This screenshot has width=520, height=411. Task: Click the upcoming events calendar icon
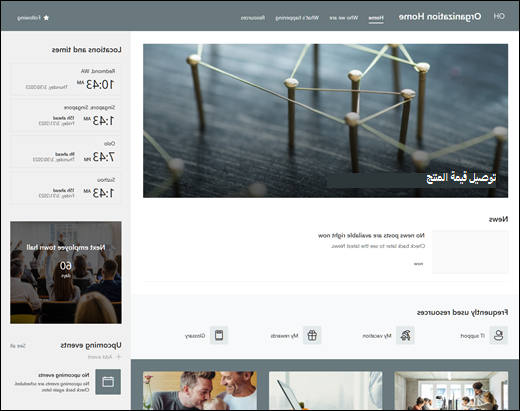108,382
